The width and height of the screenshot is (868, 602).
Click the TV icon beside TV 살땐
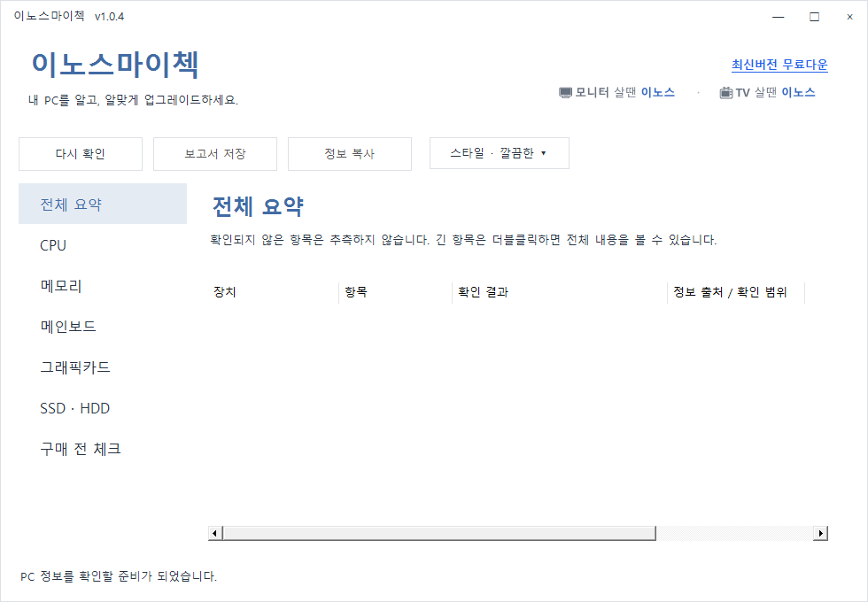click(x=725, y=92)
